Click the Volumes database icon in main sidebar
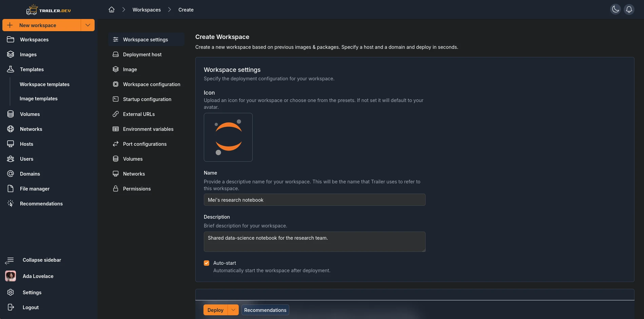The height and width of the screenshot is (319, 644). [x=11, y=114]
